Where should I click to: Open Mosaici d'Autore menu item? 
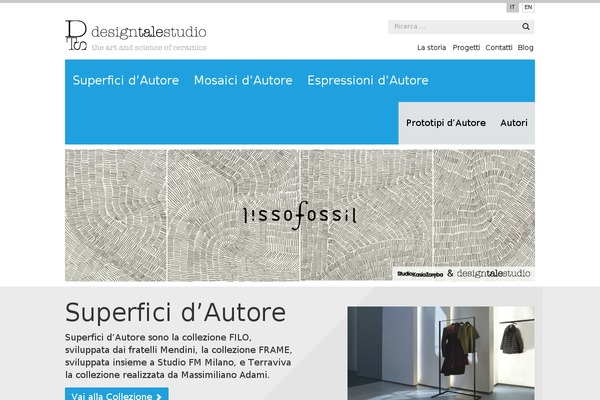pyautogui.click(x=243, y=80)
